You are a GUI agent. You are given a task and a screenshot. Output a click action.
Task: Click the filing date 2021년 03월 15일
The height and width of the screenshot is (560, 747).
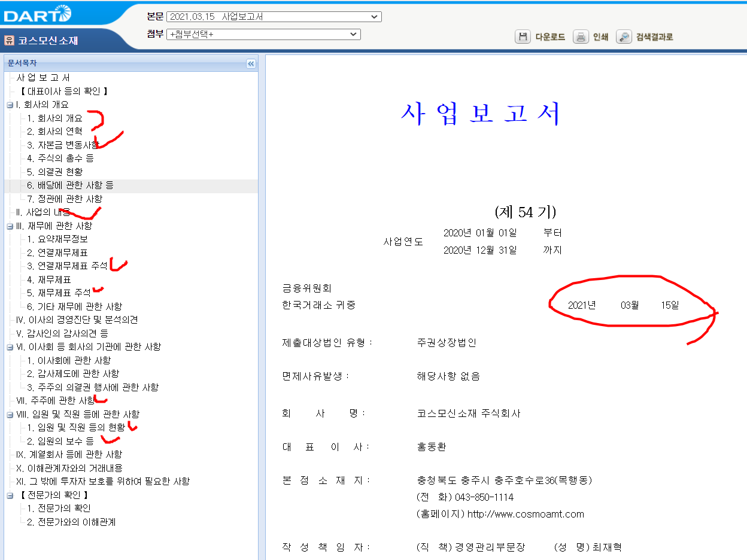coord(624,306)
